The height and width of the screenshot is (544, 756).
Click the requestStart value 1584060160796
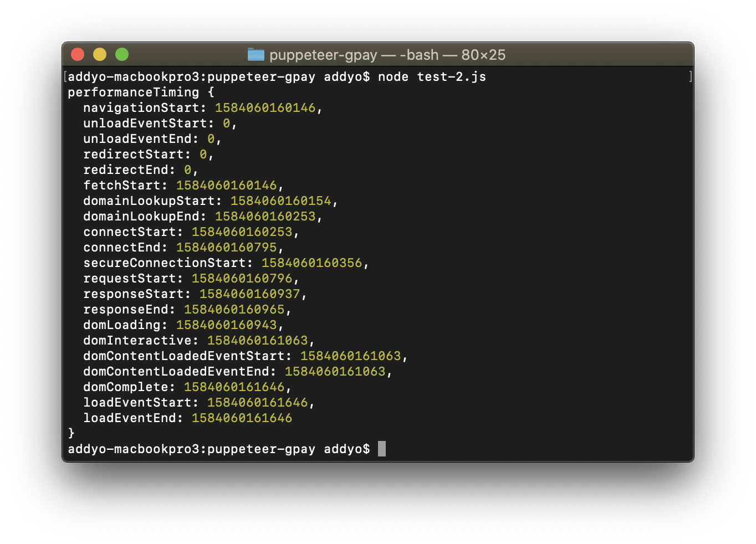click(242, 279)
